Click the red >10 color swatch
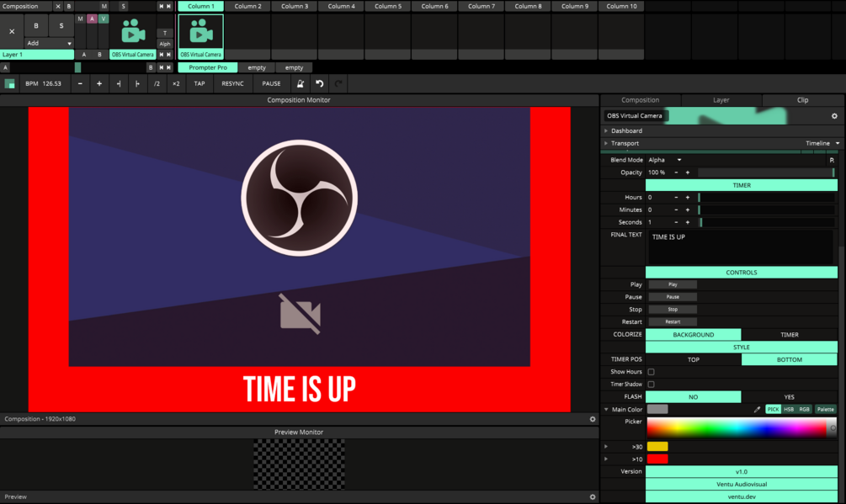The height and width of the screenshot is (504, 846). tap(657, 459)
